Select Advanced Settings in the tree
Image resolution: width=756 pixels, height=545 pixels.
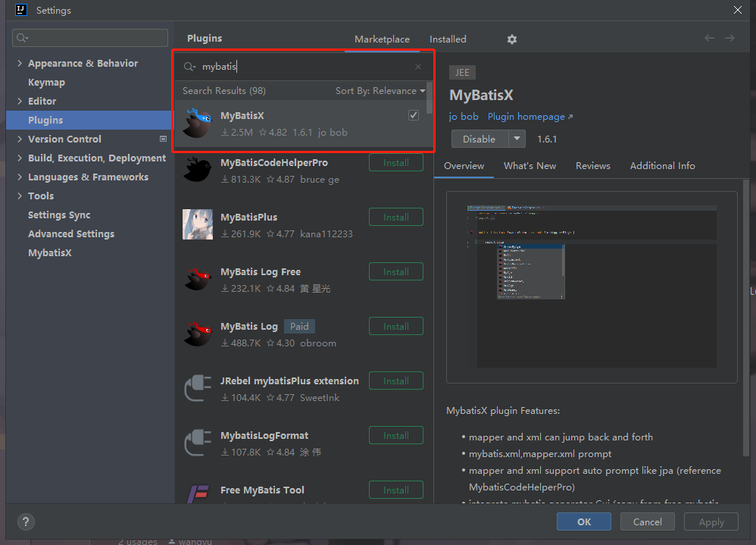click(x=71, y=233)
